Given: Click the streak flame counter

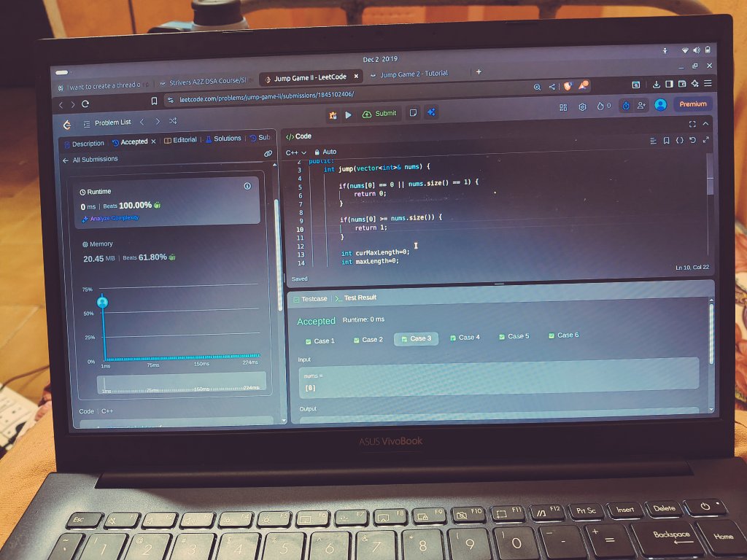Looking at the screenshot, I should coord(603,106).
